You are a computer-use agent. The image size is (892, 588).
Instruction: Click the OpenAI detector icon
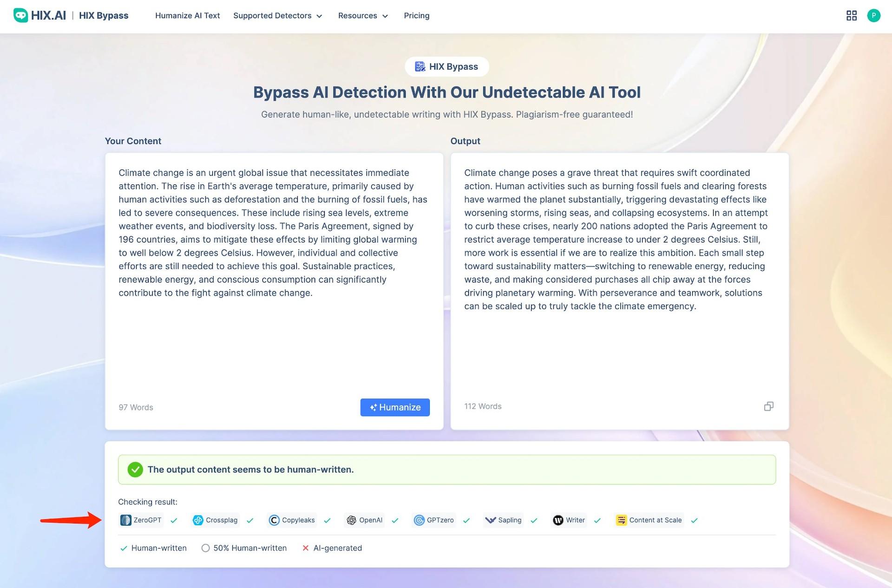coord(351,520)
